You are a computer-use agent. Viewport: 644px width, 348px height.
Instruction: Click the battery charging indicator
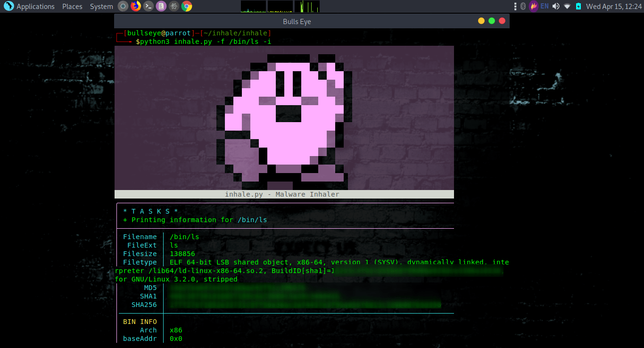[x=578, y=6]
